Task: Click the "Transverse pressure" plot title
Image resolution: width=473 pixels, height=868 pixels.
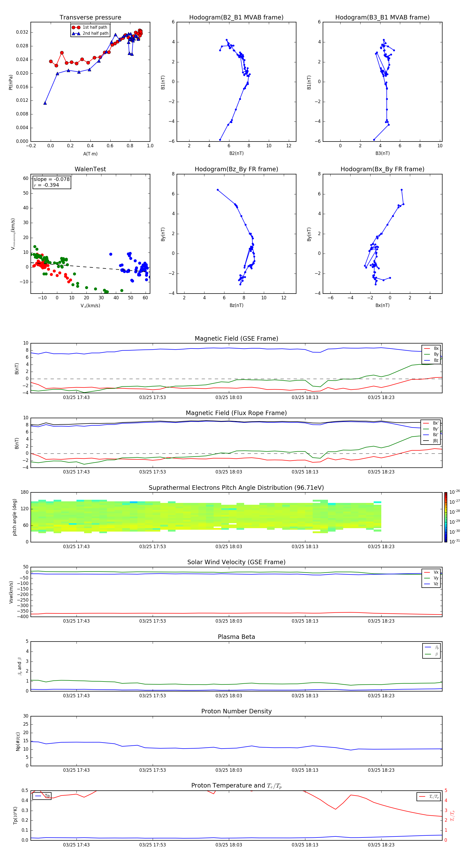Action: (x=90, y=17)
